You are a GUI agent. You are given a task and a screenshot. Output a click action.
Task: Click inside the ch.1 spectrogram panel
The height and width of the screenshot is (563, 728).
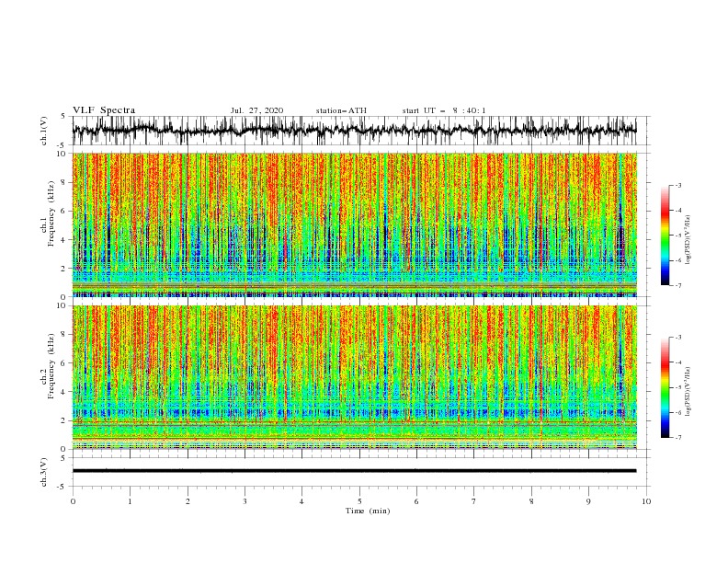(x=355, y=224)
